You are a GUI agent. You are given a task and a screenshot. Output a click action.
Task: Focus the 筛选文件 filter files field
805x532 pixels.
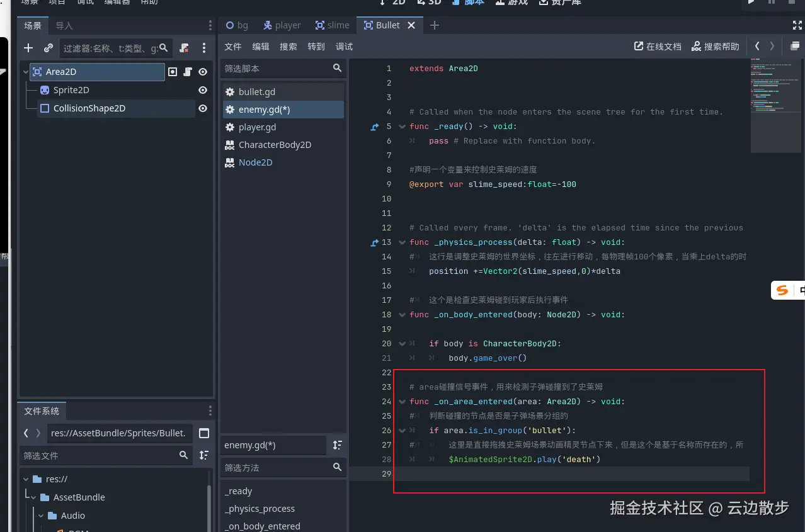106,455
